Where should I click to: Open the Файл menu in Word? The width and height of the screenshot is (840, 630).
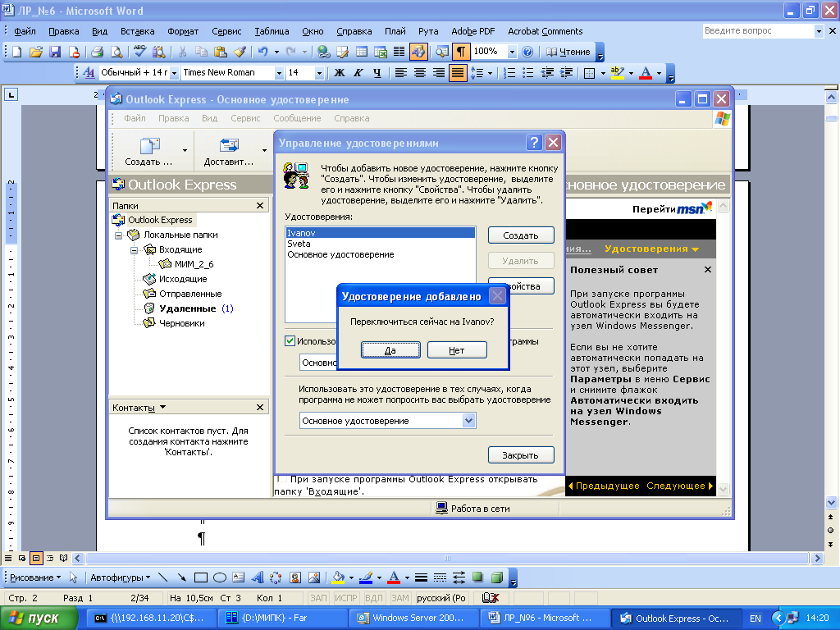25,32
